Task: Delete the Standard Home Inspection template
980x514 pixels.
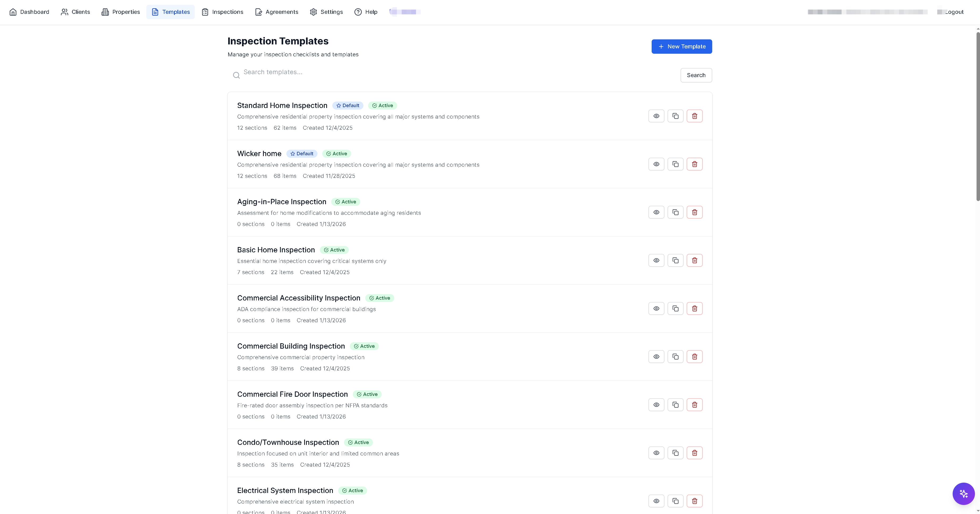Action: [x=694, y=116]
